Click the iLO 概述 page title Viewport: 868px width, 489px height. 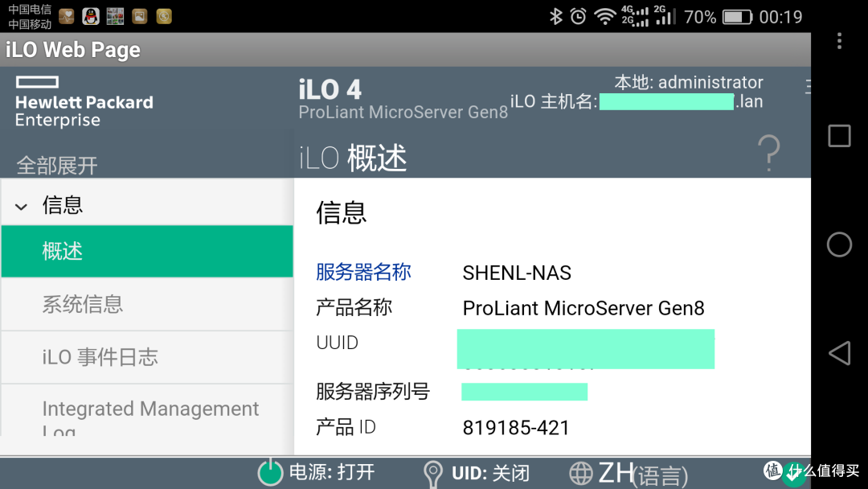[353, 158]
